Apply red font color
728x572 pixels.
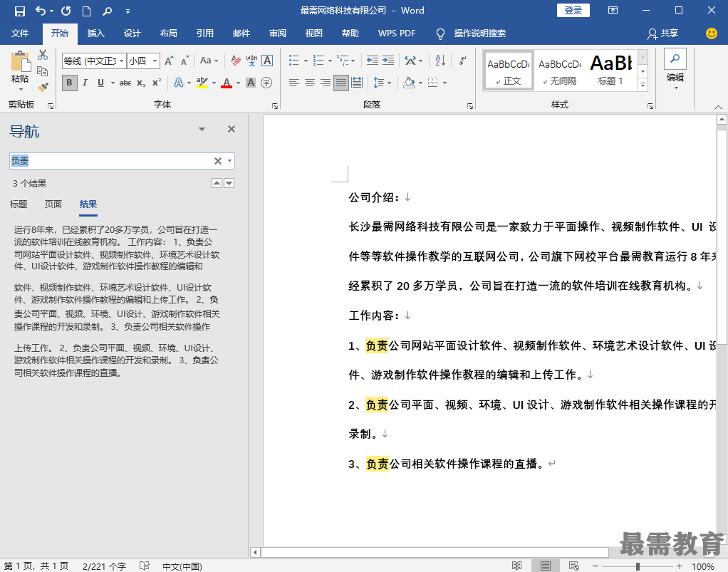(x=227, y=83)
